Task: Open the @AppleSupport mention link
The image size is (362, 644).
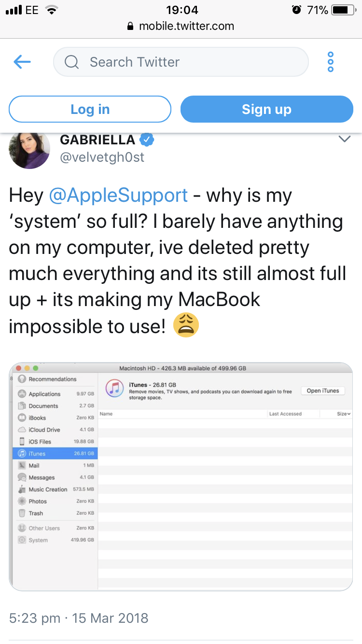Action: tap(118, 196)
